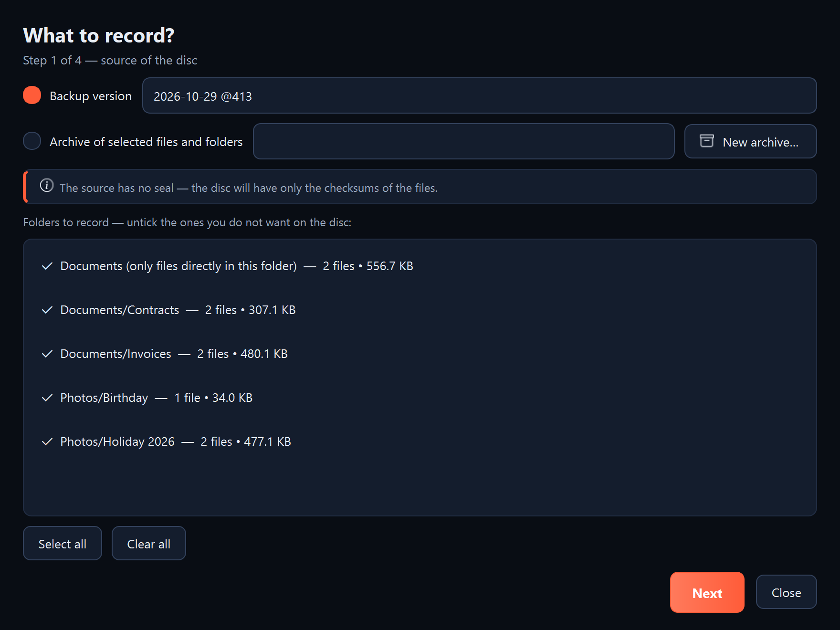Untick the Documents/Invoices checkmark

[x=47, y=354]
